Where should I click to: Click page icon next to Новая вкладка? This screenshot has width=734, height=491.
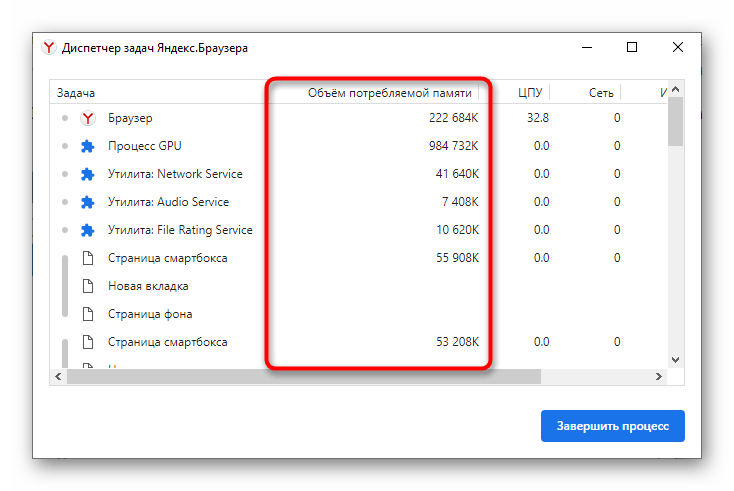[88, 286]
